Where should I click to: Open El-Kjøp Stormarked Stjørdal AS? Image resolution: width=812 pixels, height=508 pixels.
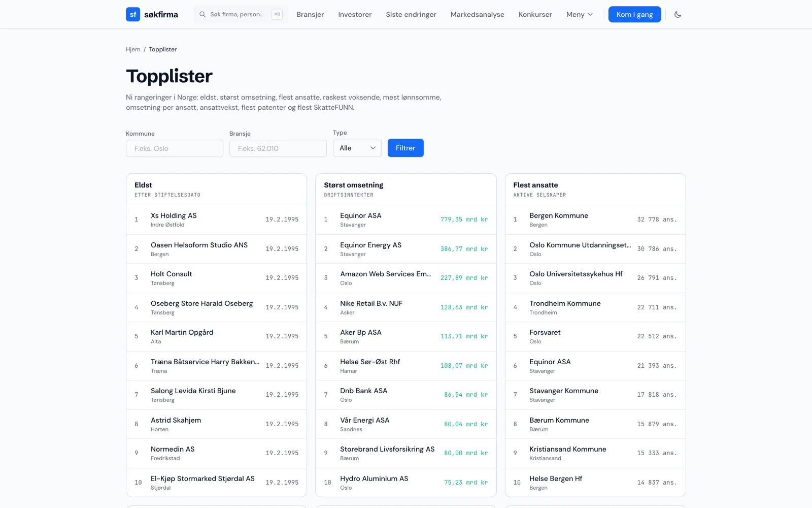click(x=217, y=483)
